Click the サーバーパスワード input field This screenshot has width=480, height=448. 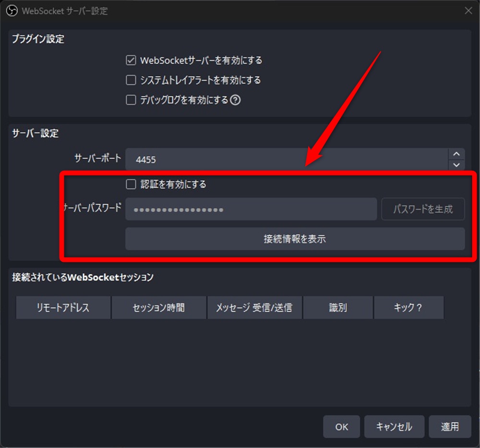click(251, 209)
